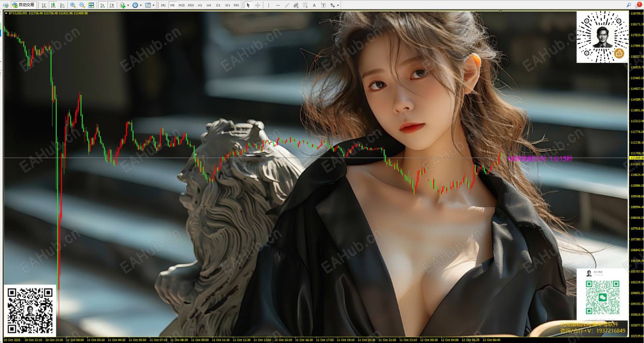Open the search magnifier at top right
644x343 pixels.
[x=629, y=5]
